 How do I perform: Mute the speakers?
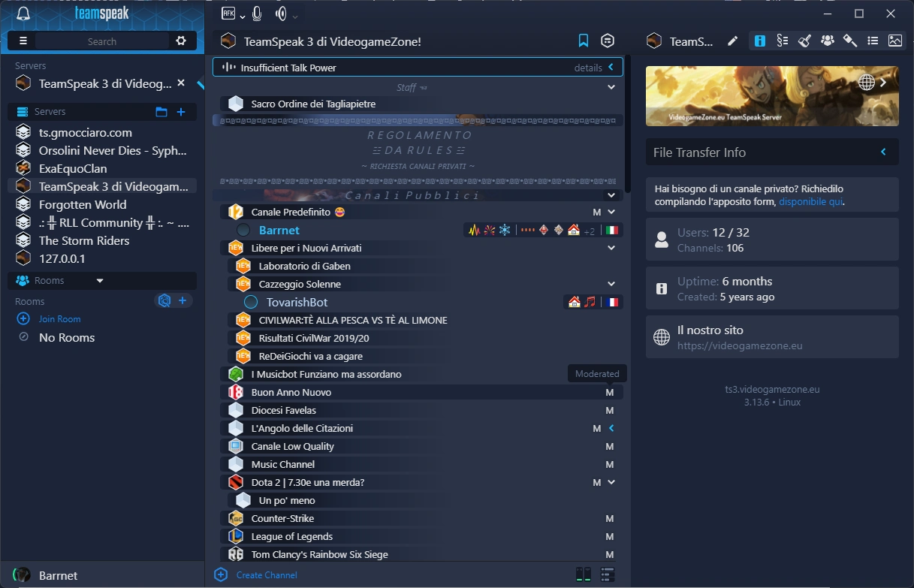pos(281,14)
